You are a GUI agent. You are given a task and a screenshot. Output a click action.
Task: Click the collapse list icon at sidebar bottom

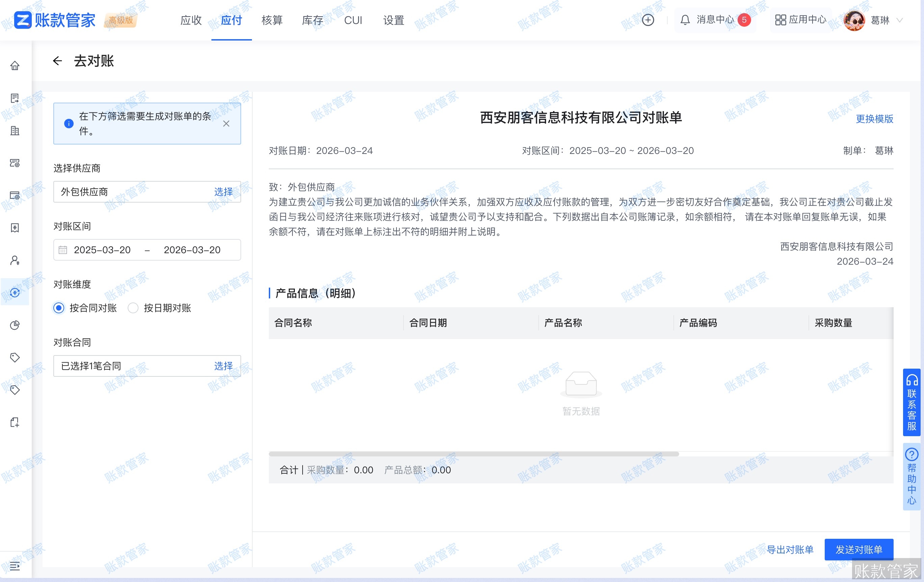pos(15,567)
